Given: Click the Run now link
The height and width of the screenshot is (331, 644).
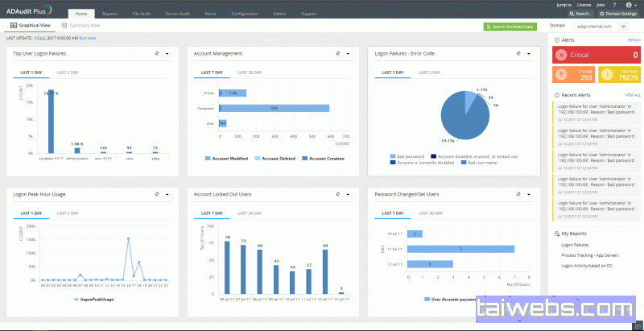Looking at the screenshot, I should pyautogui.click(x=87, y=38).
